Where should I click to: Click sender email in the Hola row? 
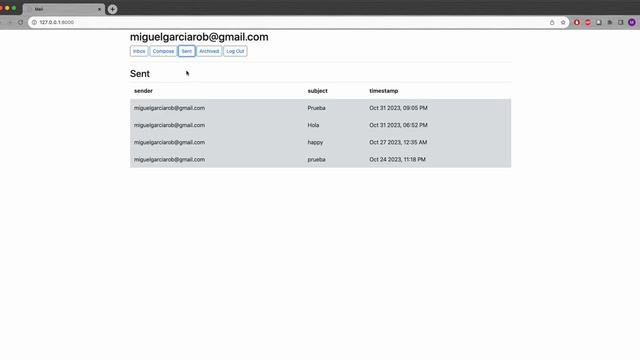[169, 125]
